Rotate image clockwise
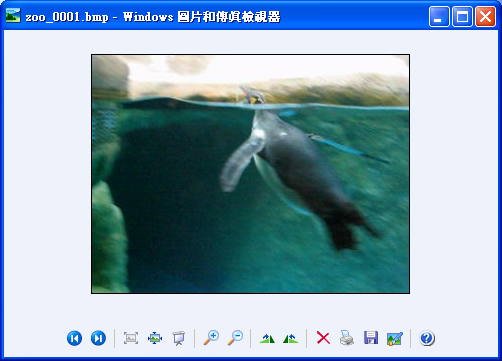Screen dimensions: 502x361 (x=267, y=339)
